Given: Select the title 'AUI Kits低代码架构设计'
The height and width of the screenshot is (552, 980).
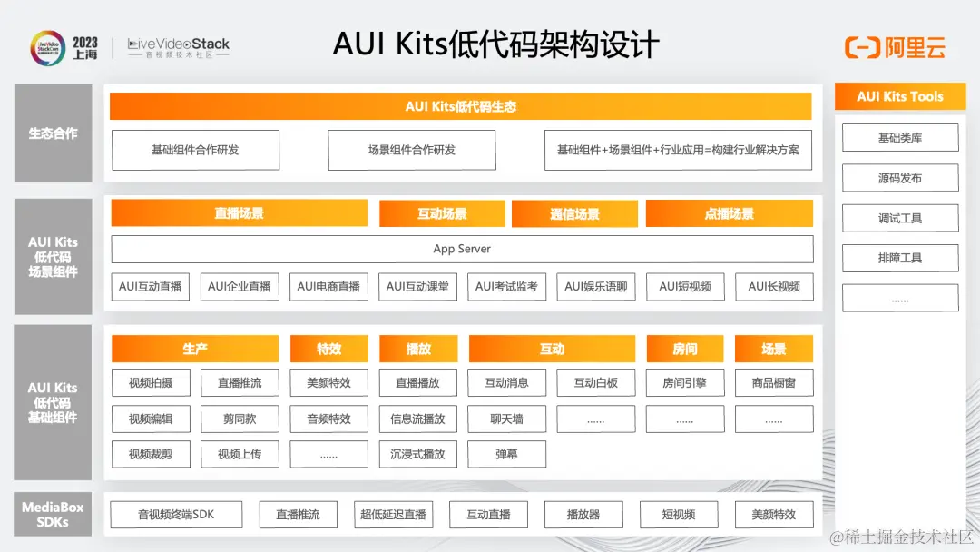Looking at the screenshot, I should [x=495, y=45].
